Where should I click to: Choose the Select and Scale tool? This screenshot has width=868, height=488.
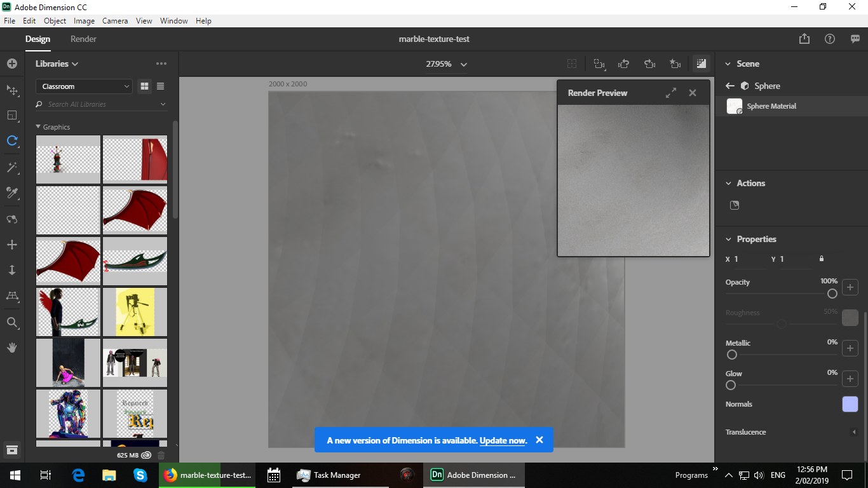pos(12,115)
